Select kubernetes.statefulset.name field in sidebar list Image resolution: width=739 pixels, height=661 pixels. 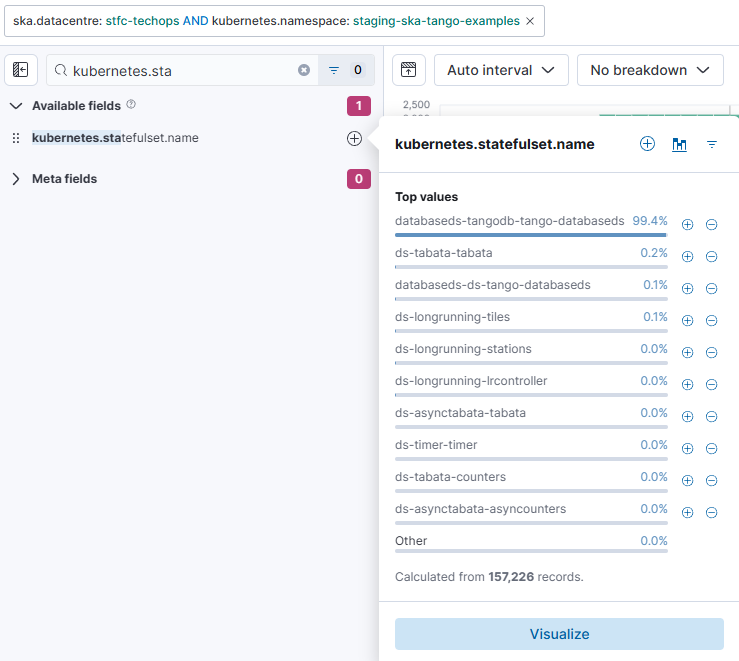[115, 138]
